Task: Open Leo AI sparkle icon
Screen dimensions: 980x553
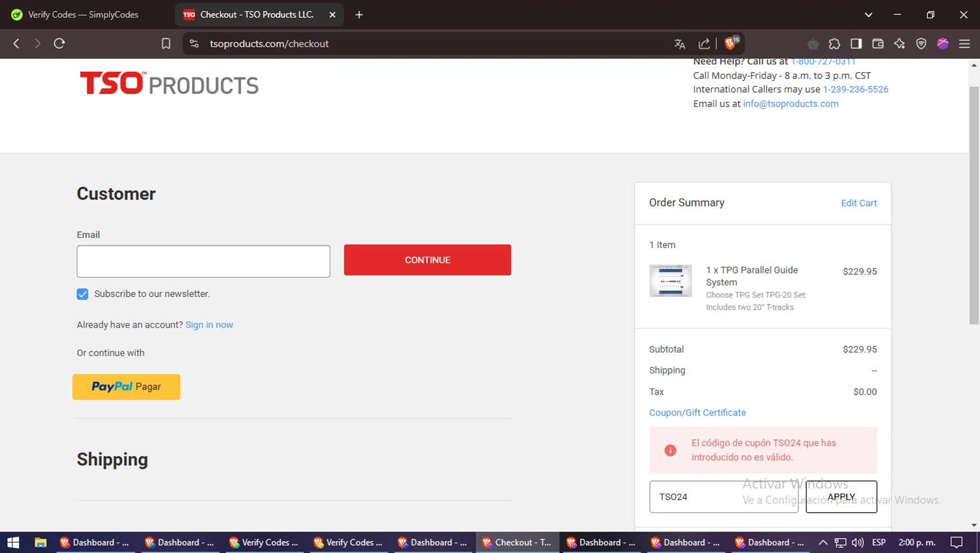Action: (900, 44)
